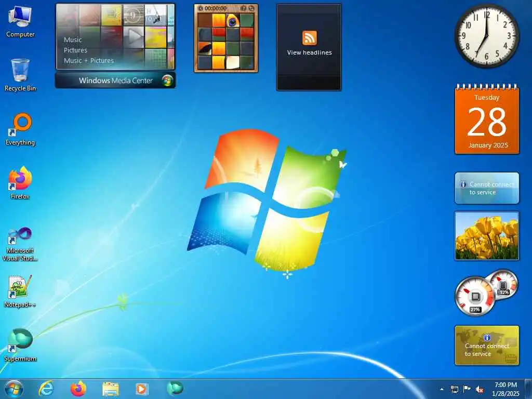532x399 pixels.
Task: Launch Internet Explorer from the taskbar
Action: 46,389
